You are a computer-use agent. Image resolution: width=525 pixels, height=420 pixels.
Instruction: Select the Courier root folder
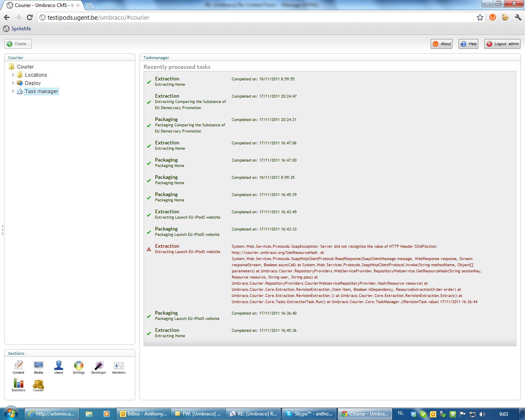(x=25, y=66)
